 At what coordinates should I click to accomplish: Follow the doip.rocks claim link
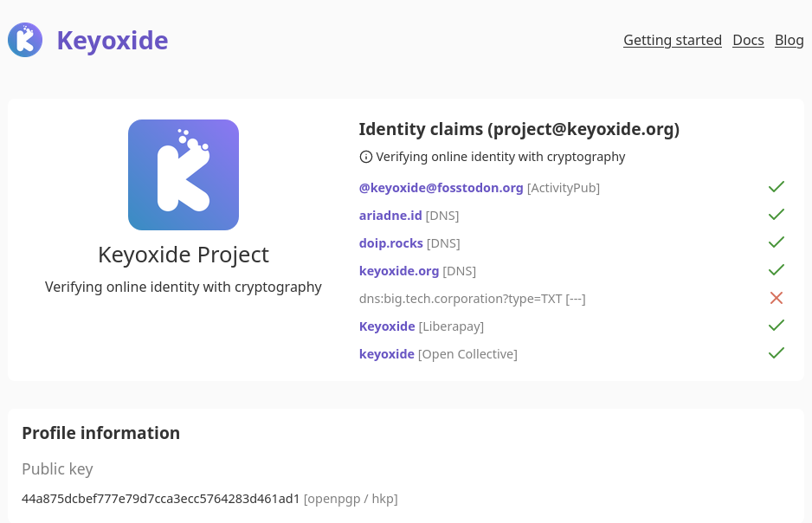[391, 243]
